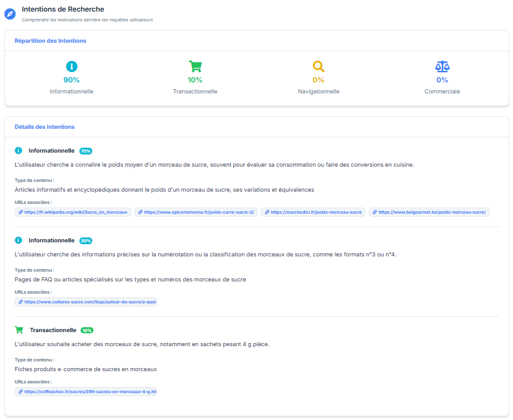Click subtitle 'Comprendre les motivations derrière les requêtes'
Image resolution: width=513 pixels, height=420 pixels.
point(87,20)
